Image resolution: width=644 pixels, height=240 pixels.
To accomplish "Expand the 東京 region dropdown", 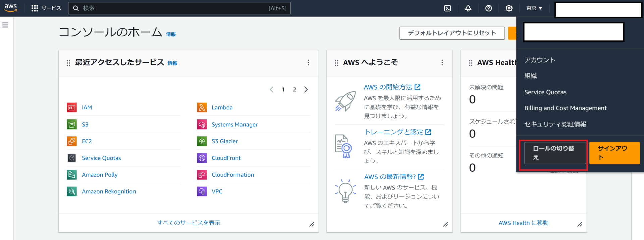I will pos(534,8).
